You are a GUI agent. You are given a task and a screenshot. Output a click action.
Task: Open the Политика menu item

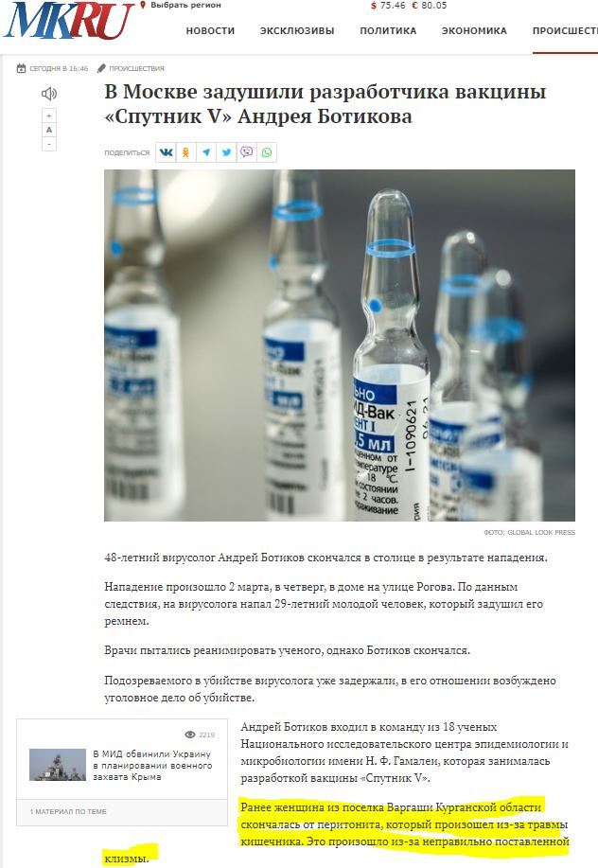(388, 31)
